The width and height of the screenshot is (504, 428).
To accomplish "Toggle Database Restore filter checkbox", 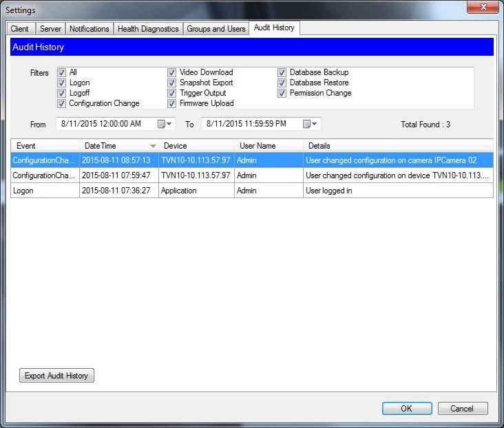I will tap(282, 83).
